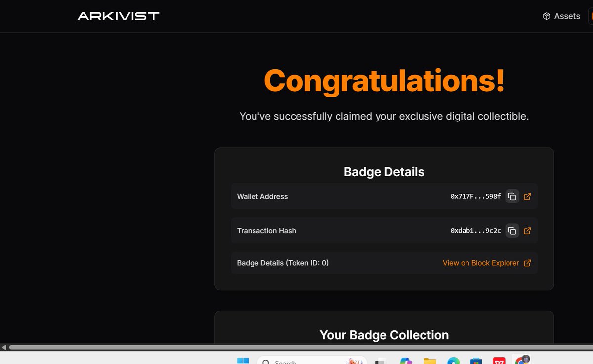Copy the transaction hash 0xdab1...9c2c
The image size is (593, 364).
tap(512, 231)
